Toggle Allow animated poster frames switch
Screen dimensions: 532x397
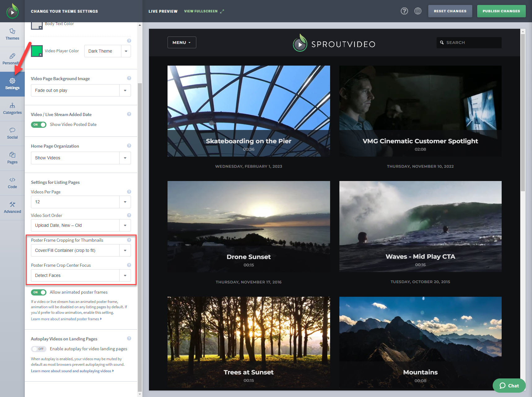pyautogui.click(x=39, y=292)
